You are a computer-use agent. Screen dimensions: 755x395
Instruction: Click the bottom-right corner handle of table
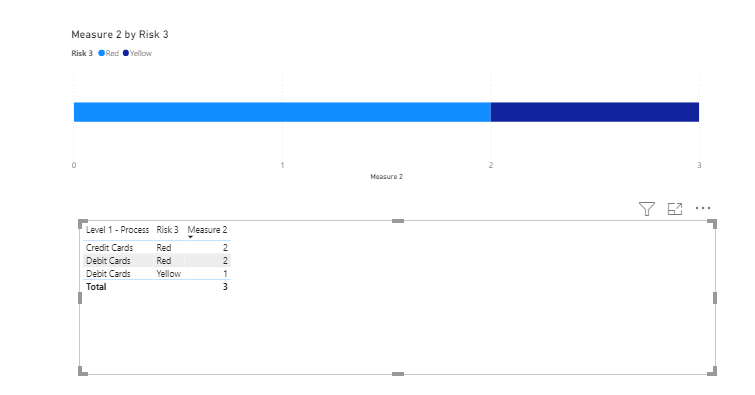pyautogui.click(x=713, y=371)
